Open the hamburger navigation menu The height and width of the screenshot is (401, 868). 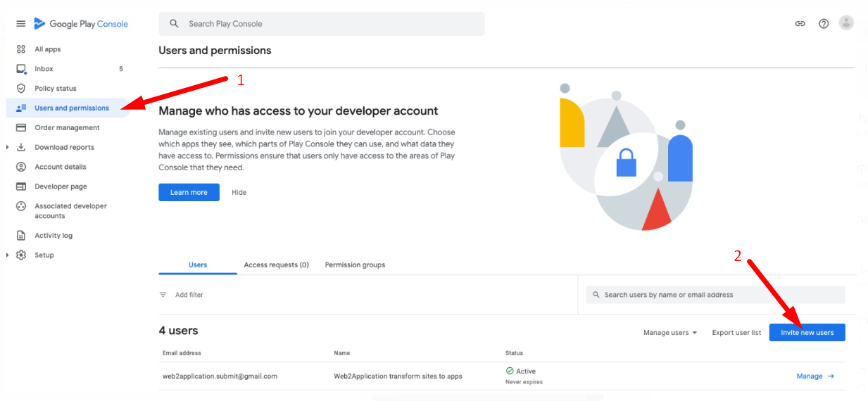click(21, 24)
